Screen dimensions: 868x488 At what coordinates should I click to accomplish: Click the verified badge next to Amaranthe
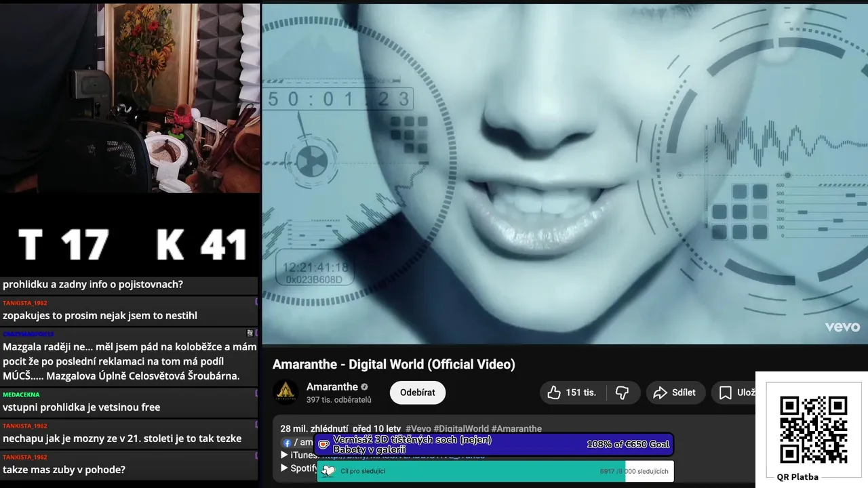pos(365,387)
